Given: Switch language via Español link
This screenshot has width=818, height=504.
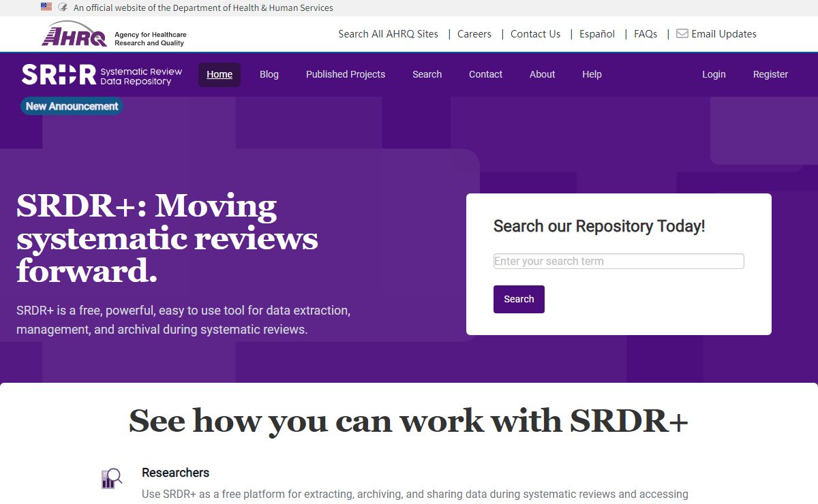Looking at the screenshot, I should 597,34.
